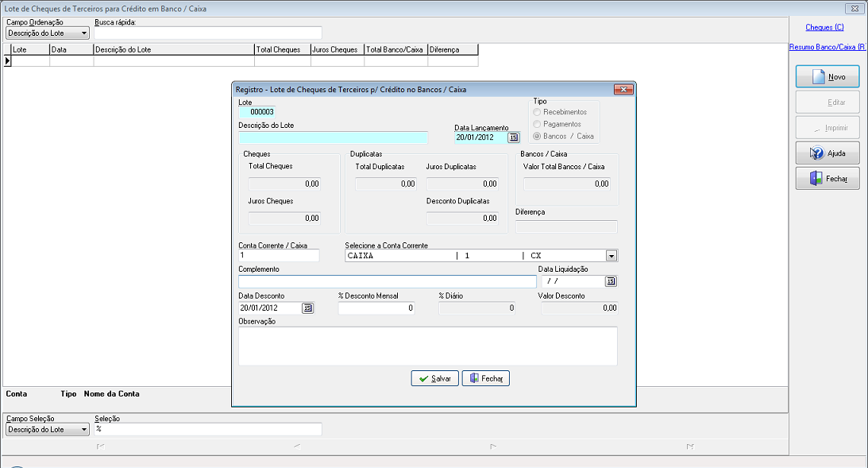Click the Descrição do Lote text field
The height and width of the screenshot is (468, 868).
334,137
